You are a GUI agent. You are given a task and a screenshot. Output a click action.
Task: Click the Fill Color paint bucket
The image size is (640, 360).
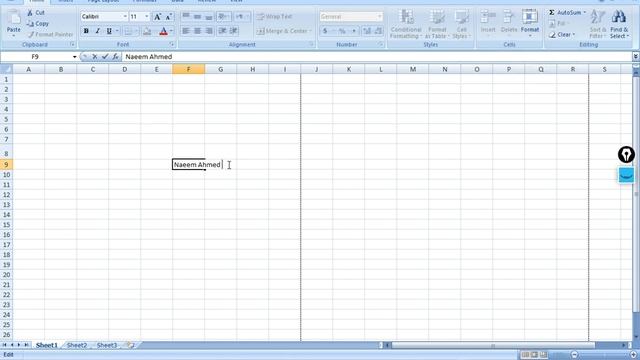(147, 31)
